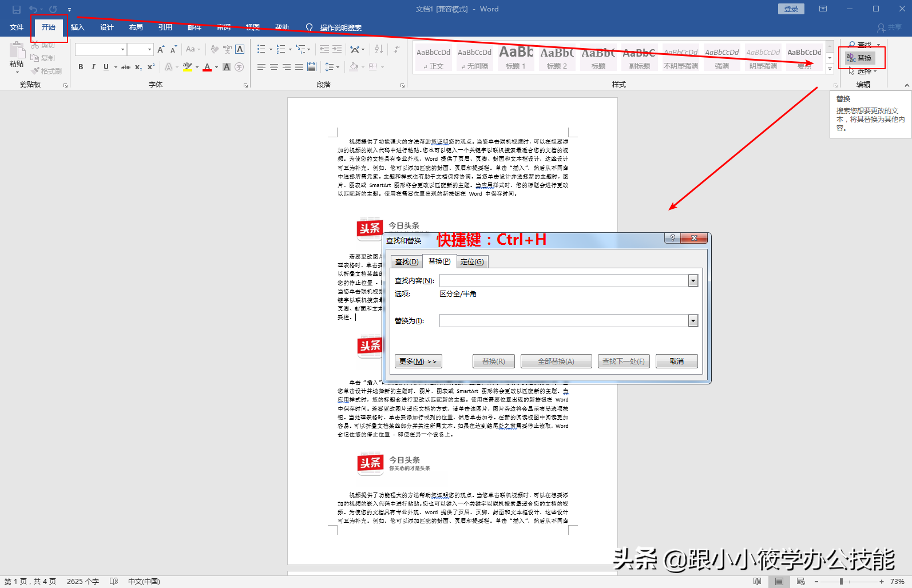
Task: Open phonetic guide (wén) tool
Action: pos(227,50)
